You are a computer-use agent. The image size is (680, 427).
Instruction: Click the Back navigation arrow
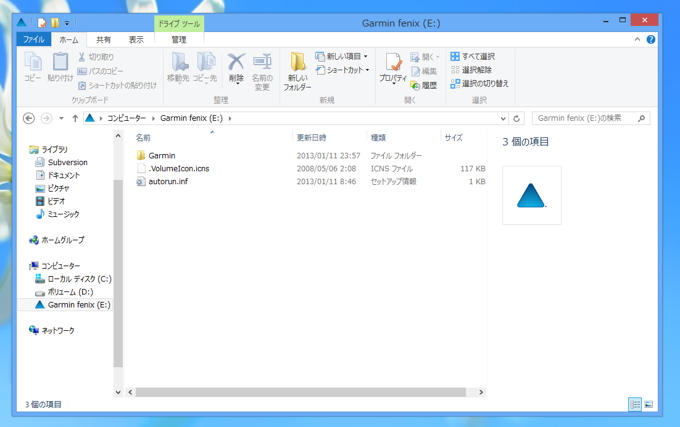tap(29, 118)
